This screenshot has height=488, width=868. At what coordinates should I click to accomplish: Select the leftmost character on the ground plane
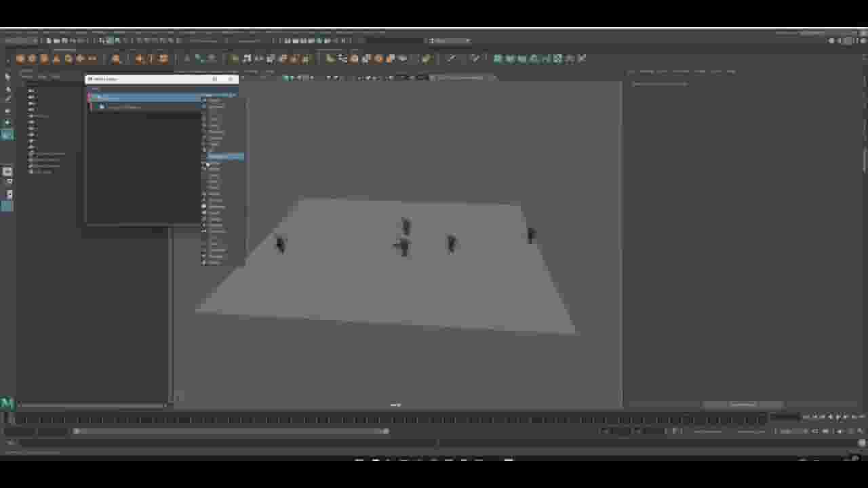tap(281, 244)
